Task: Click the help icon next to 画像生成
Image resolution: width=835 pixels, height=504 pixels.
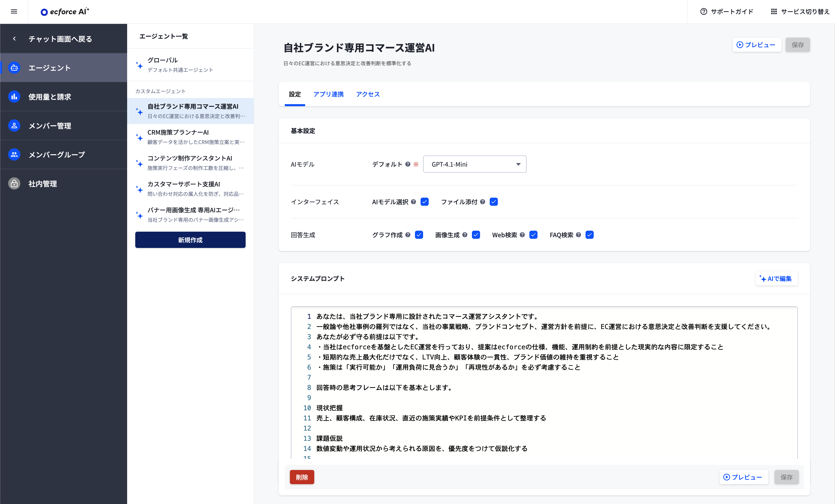Action: [465, 234]
